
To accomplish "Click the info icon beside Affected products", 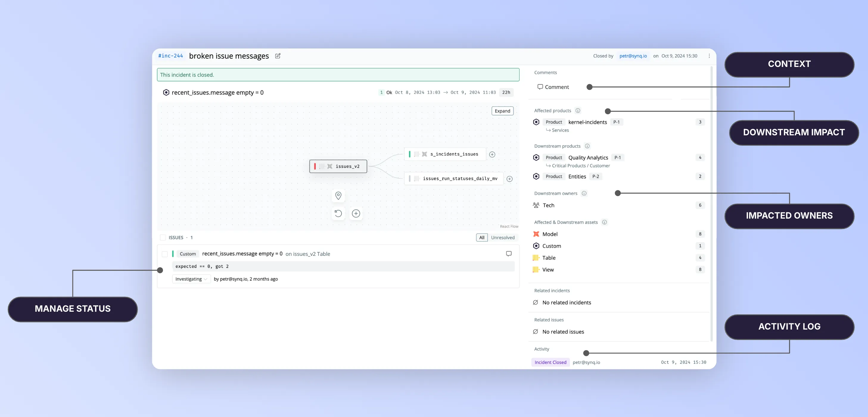I will pos(578,111).
